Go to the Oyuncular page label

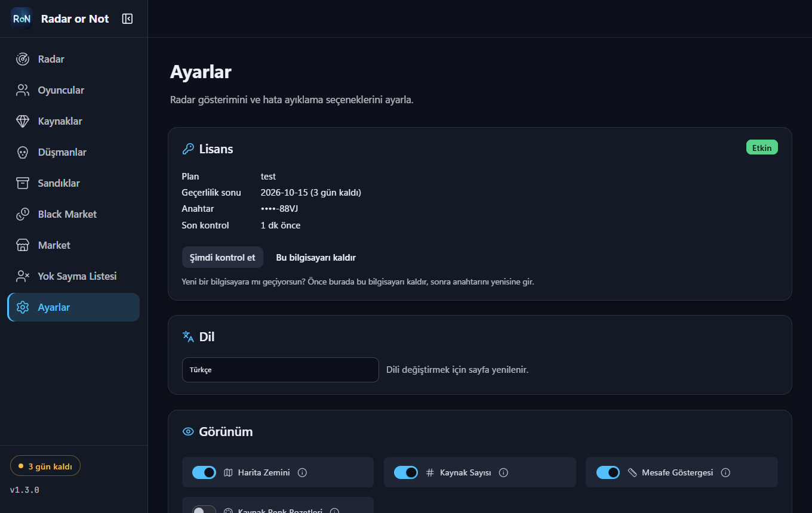(61, 90)
